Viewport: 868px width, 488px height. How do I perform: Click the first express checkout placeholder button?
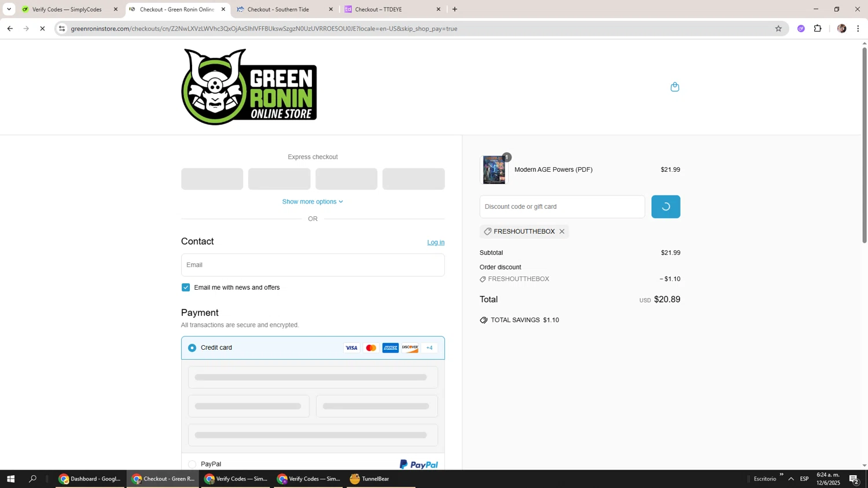212,179
